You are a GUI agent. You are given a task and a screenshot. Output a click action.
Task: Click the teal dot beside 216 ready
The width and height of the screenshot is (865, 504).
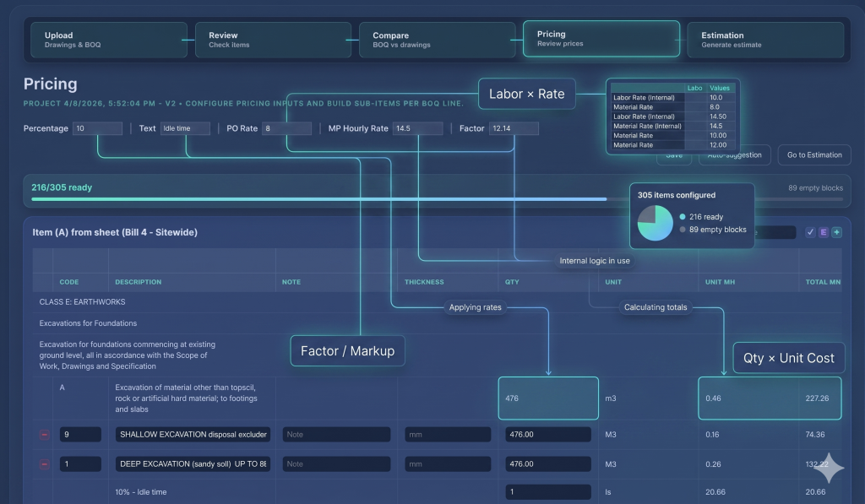click(x=683, y=217)
